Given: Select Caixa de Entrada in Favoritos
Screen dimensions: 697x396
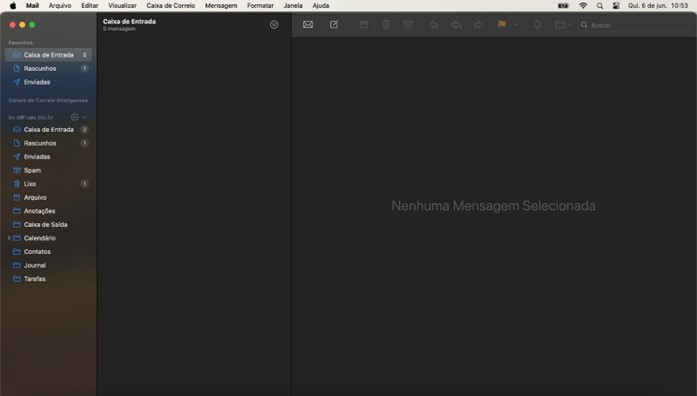Looking at the screenshot, I should [48, 55].
